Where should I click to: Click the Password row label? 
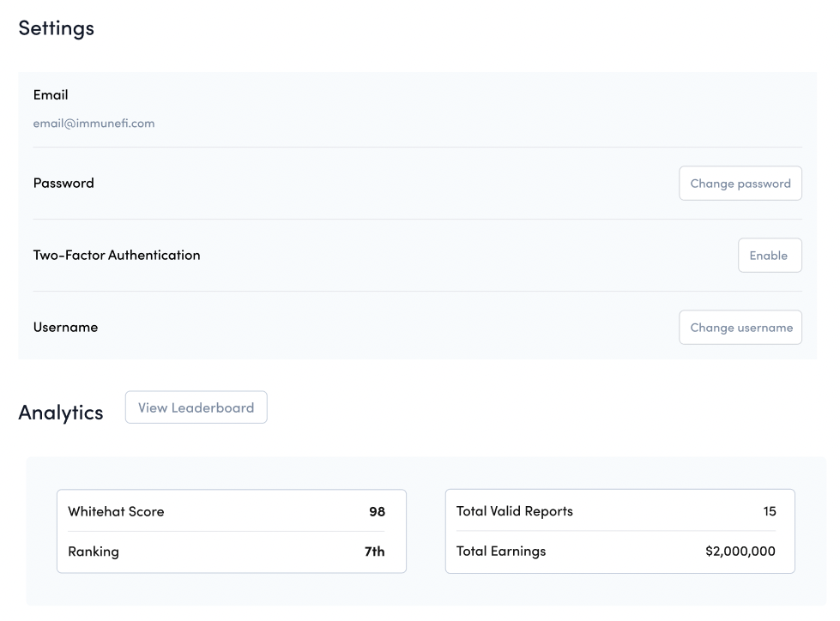tap(63, 184)
